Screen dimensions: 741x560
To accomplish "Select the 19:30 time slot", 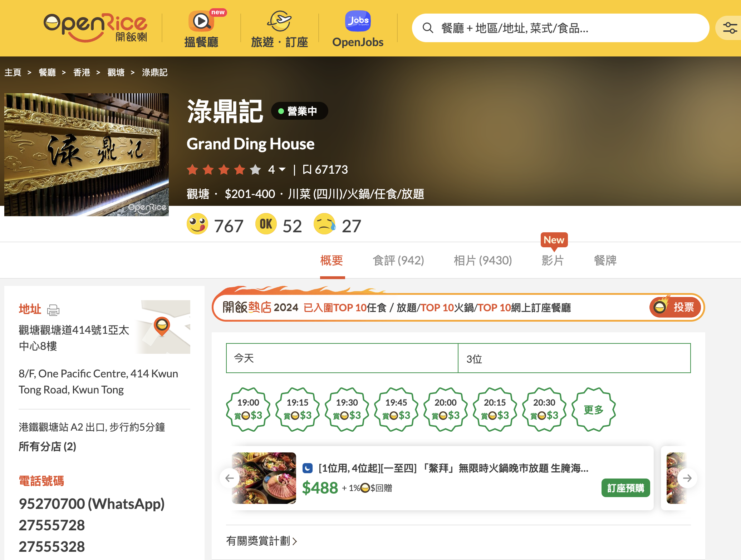I will tap(347, 410).
